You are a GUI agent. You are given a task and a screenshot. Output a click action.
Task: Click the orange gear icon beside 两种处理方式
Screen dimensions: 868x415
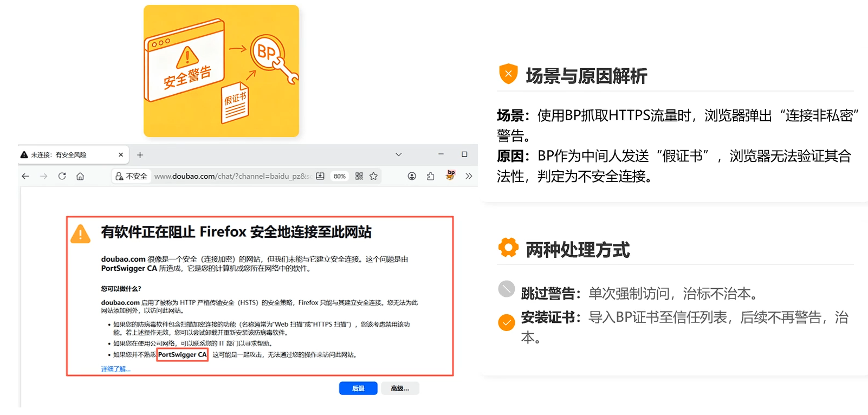[x=508, y=248]
